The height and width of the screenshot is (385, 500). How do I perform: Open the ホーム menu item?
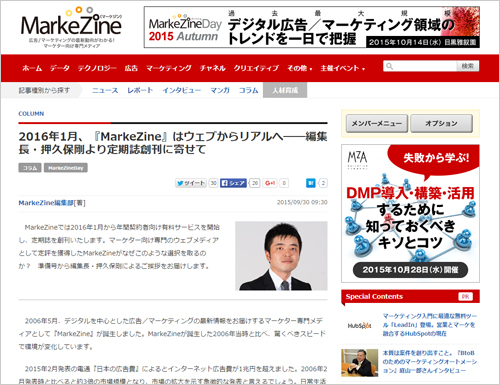[32, 68]
